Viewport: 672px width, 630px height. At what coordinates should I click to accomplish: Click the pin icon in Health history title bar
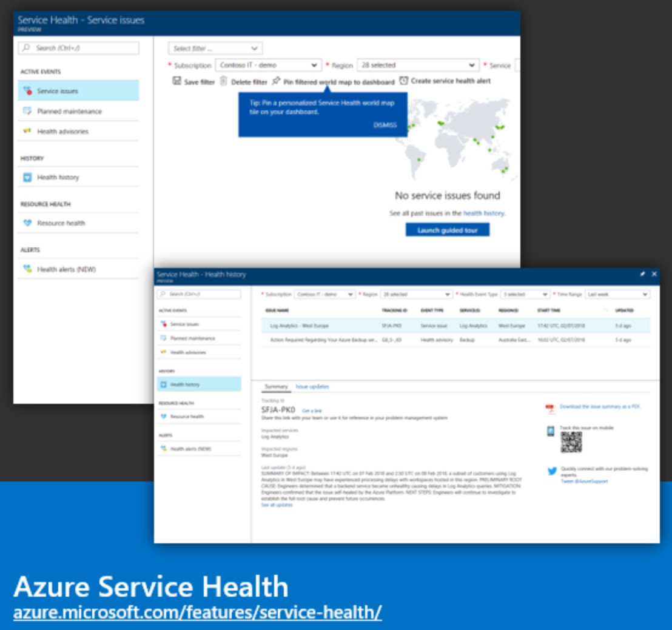tap(643, 274)
